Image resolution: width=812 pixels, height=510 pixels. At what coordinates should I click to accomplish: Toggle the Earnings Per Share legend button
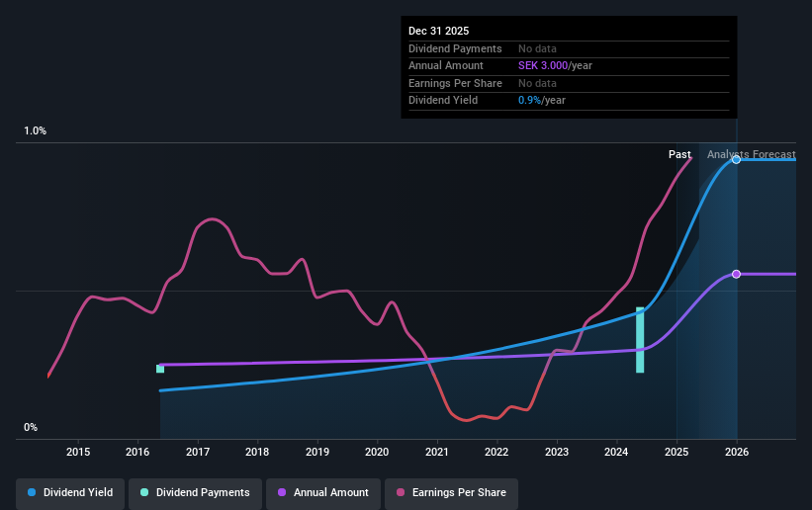pos(451,493)
